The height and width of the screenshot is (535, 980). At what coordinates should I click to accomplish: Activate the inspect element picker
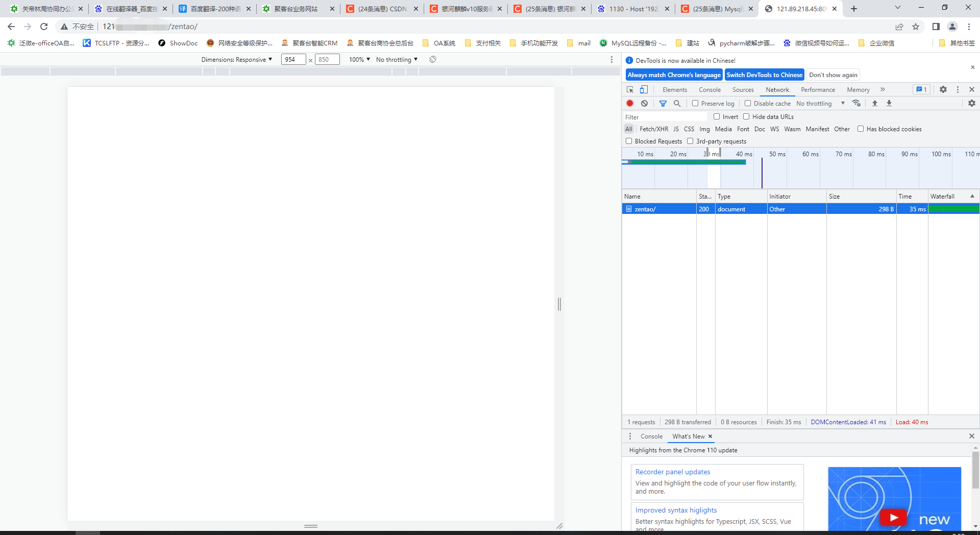[x=630, y=89]
